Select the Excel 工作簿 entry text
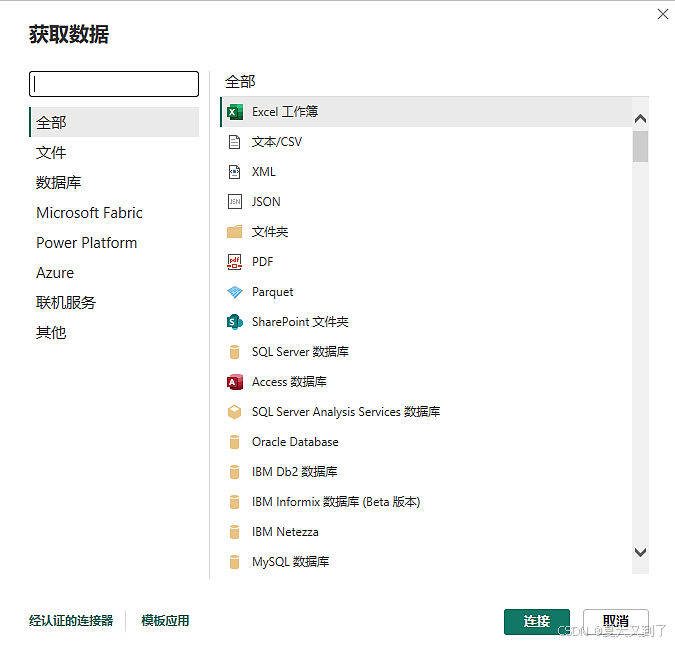Viewport: 675px width, 645px height. 285,112
